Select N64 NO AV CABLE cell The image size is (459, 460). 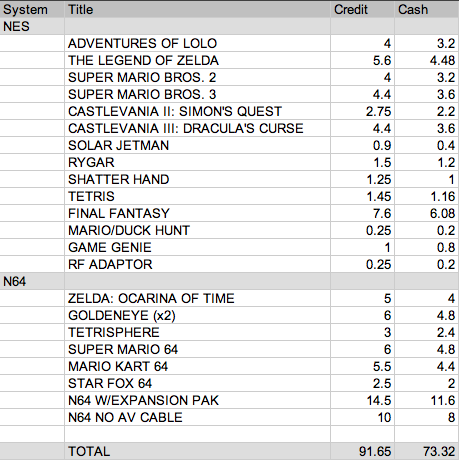(x=197, y=417)
